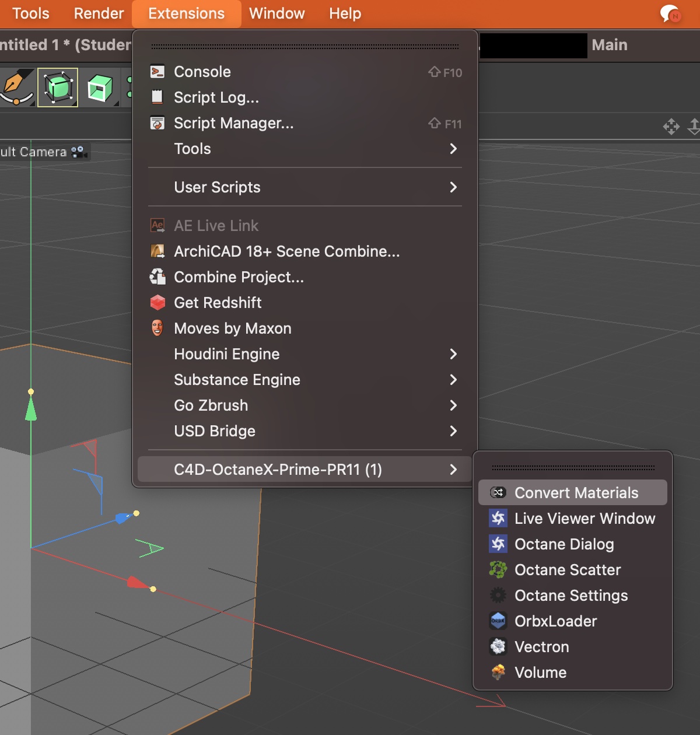Open the Help menu
The width and height of the screenshot is (700, 735).
coord(345,13)
